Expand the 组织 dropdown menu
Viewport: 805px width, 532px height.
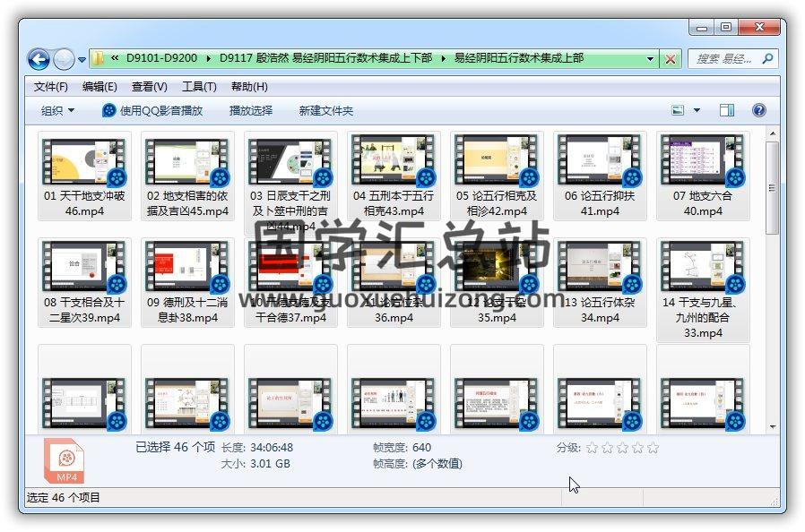[x=58, y=110]
